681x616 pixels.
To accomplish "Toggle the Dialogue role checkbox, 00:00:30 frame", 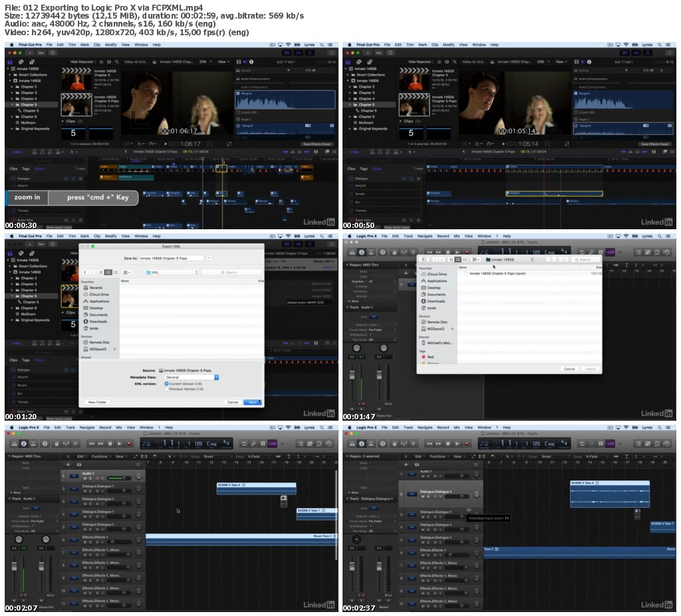I will 13,179.
